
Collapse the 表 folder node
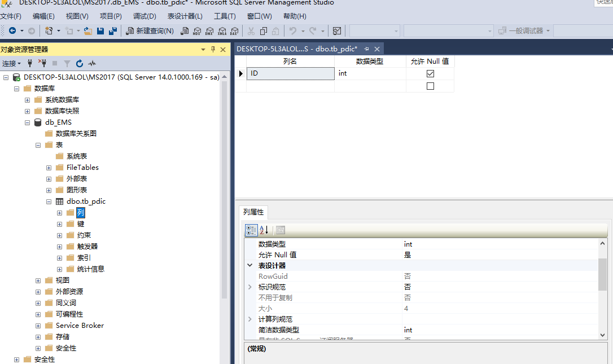38,145
